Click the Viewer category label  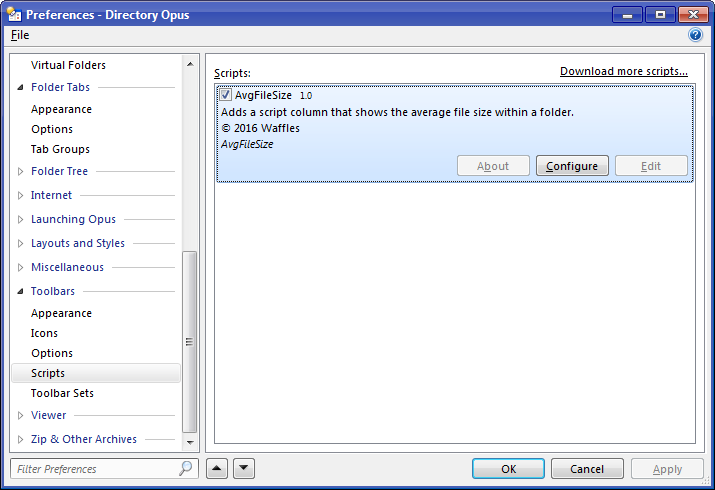point(48,415)
